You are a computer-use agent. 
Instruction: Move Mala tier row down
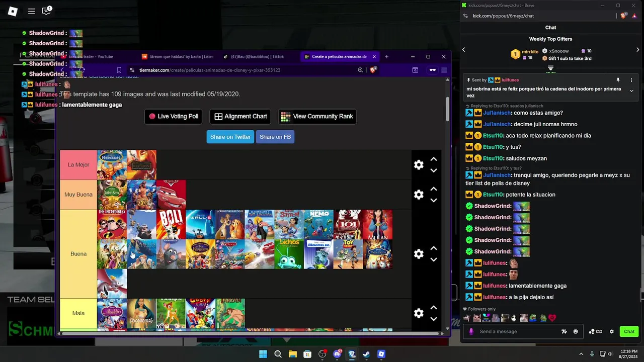434,319
